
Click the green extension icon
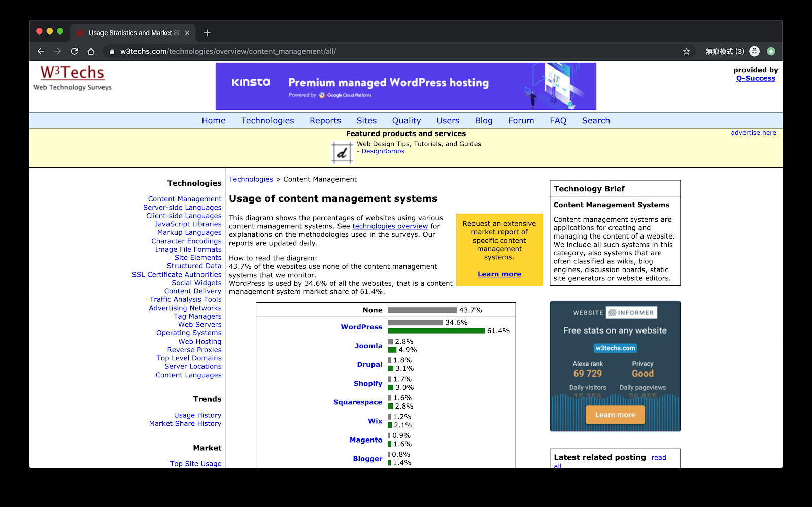point(771,51)
